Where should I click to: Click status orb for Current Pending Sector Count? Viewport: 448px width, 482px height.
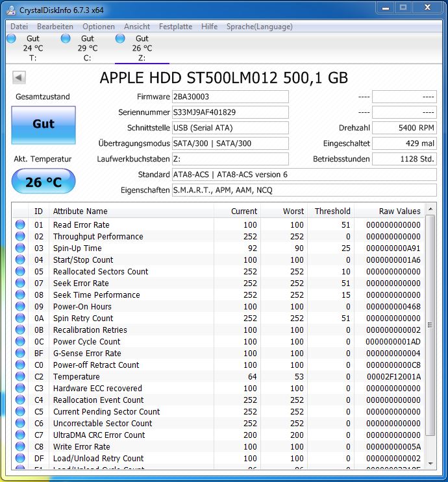[x=20, y=411]
